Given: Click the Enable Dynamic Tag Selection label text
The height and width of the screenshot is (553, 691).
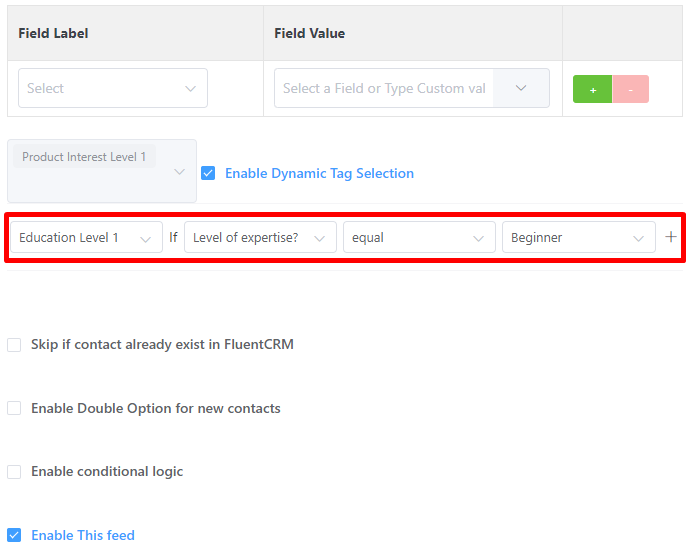Looking at the screenshot, I should (x=319, y=173).
